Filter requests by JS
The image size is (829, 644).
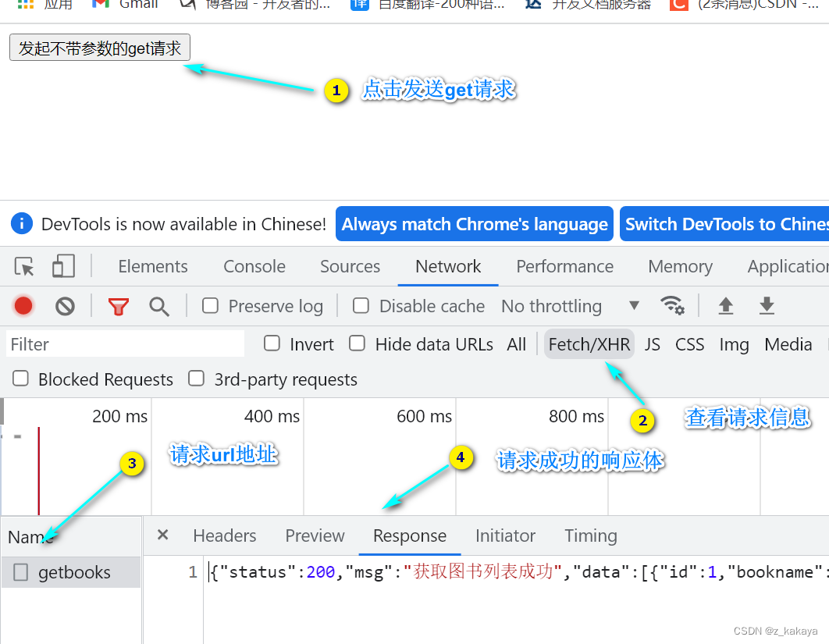(x=652, y=344)
